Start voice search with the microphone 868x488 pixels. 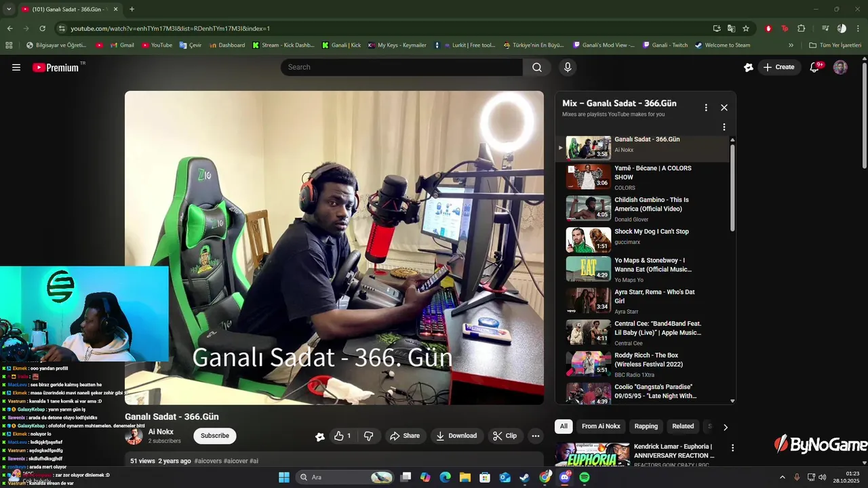[x=568, y=67]
